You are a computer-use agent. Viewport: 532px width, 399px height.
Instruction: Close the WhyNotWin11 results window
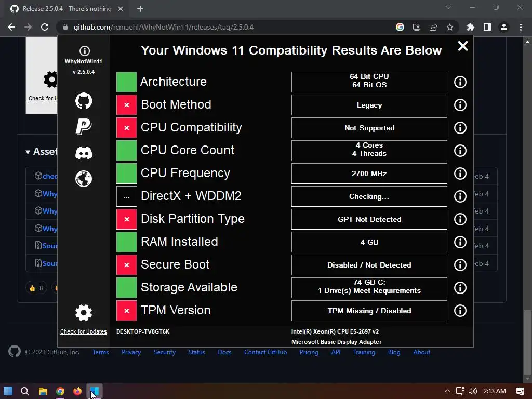tap(463, 46)
